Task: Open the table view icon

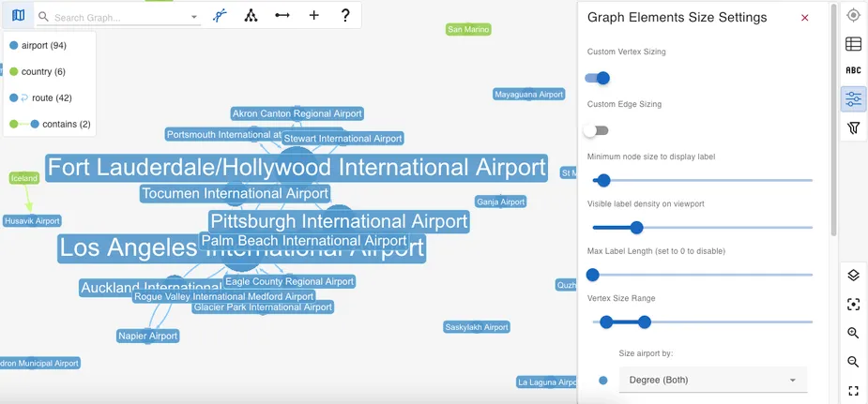Action: click(853, 44)
